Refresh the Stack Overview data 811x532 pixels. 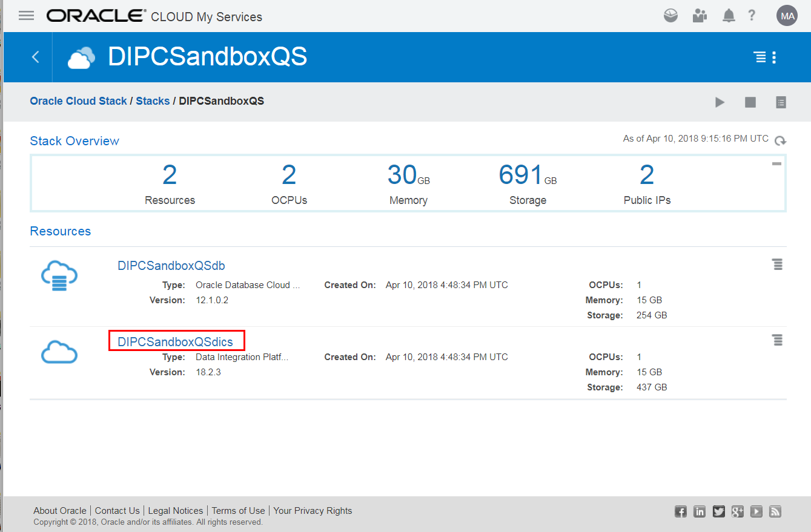click(x=781, y=140)
